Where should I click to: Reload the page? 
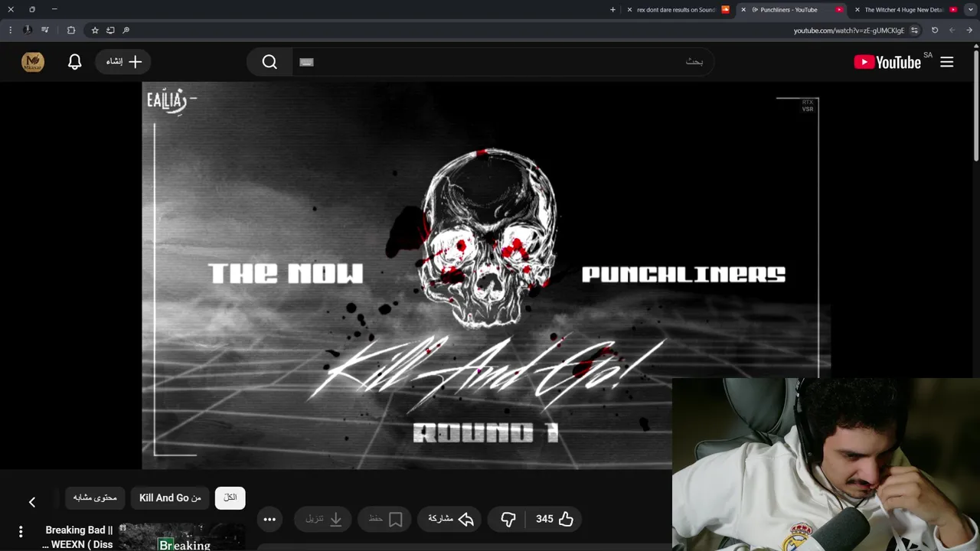point(935,31)
